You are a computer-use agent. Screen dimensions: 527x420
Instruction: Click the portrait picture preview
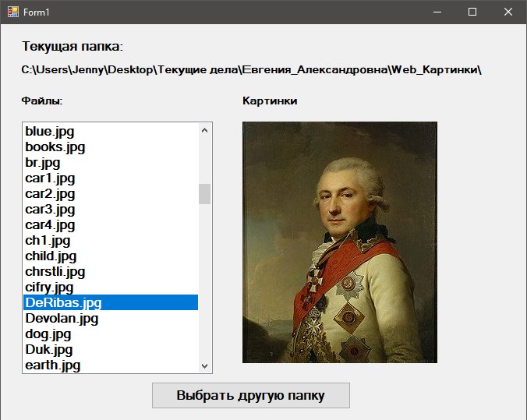(x=339, y=242)
